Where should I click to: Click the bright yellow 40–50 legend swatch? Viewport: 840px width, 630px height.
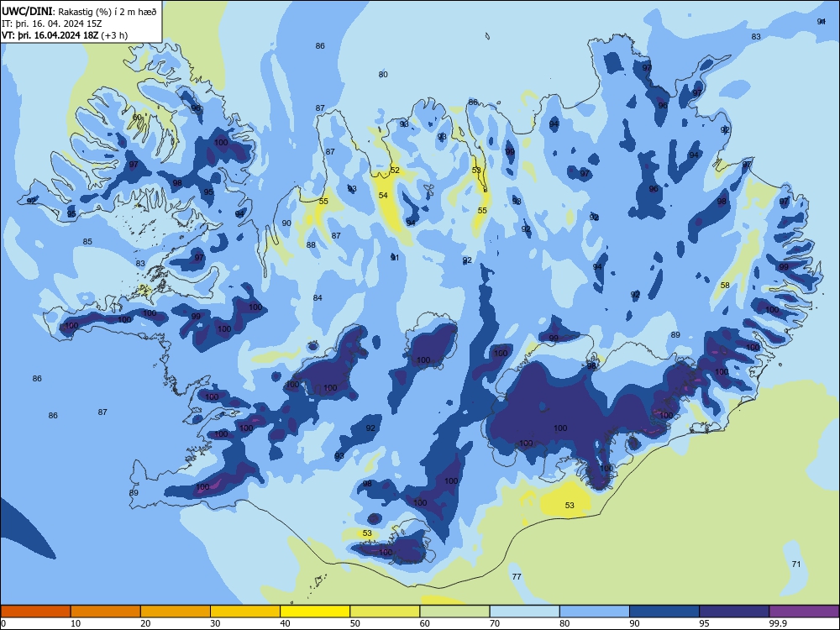tap(315, 612)
